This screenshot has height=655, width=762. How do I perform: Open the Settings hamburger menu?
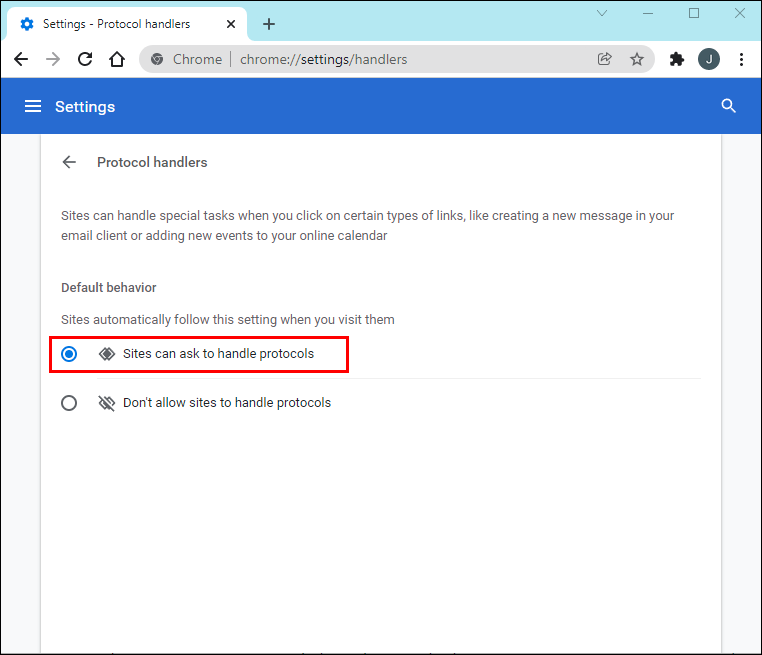coord(33,106)
